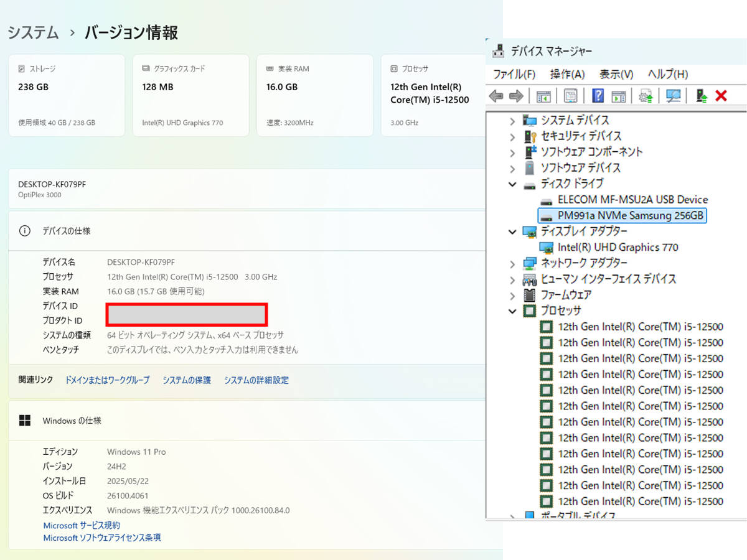Expand the システム デバイス node
Screen dimensions: 747x560
[x=512, y=120]
